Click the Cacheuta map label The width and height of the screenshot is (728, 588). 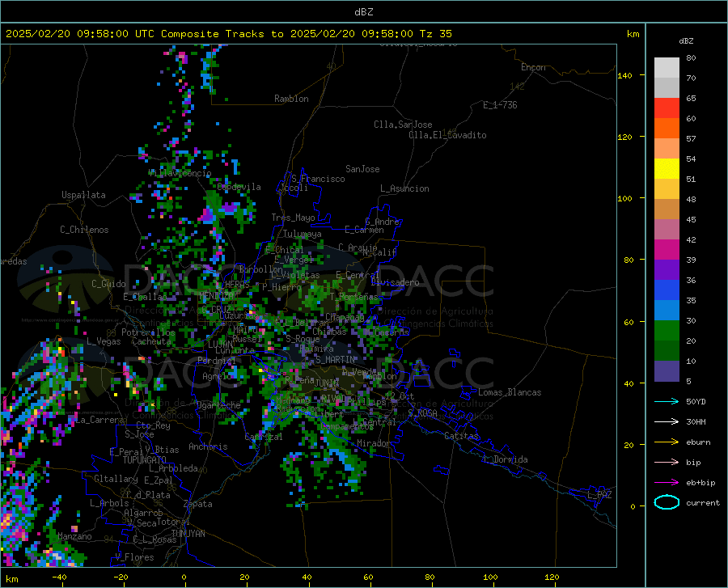(x=151, y=341)
